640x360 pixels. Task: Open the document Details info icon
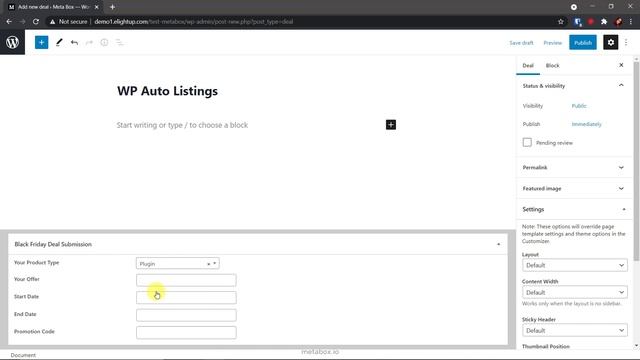tap(104, 42)
